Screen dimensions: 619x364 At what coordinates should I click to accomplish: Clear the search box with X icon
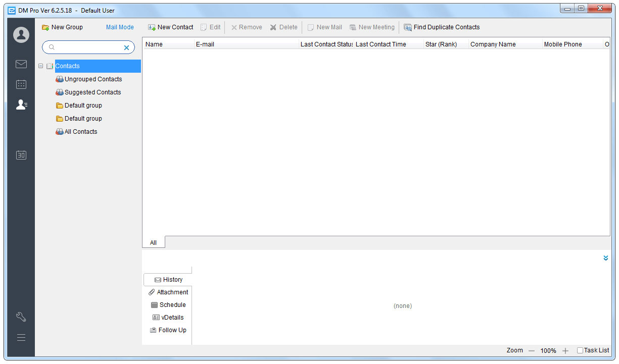(x=127, y=47)
